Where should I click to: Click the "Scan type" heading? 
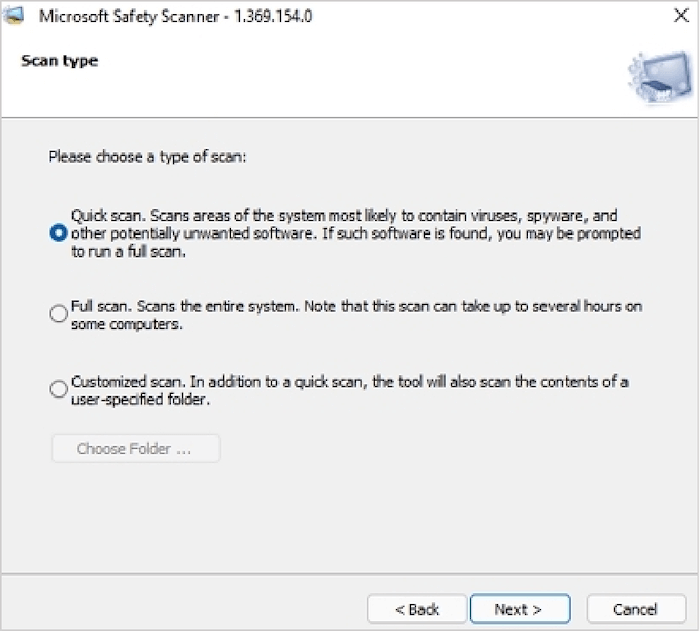(59, 61)
